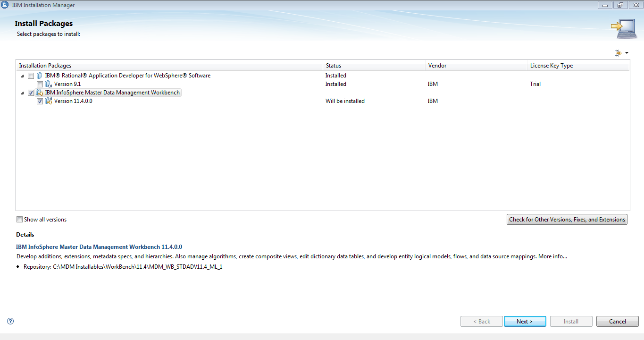The height and width of the screenshot is (340, 644).
Task: Click the view options toolbar icon
Action: (x=618, y=53)
